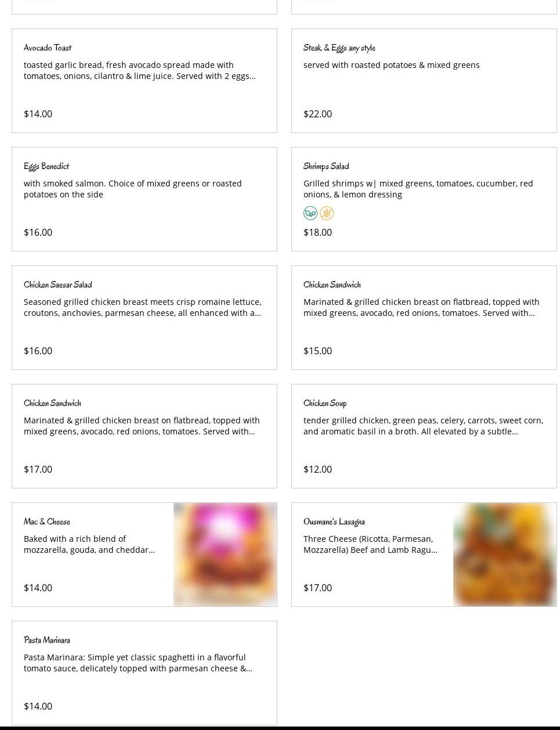Click the green vegan leaf icon
This screenshot has width=560, height=730.
pyautogui.click(x=310, y=213)
